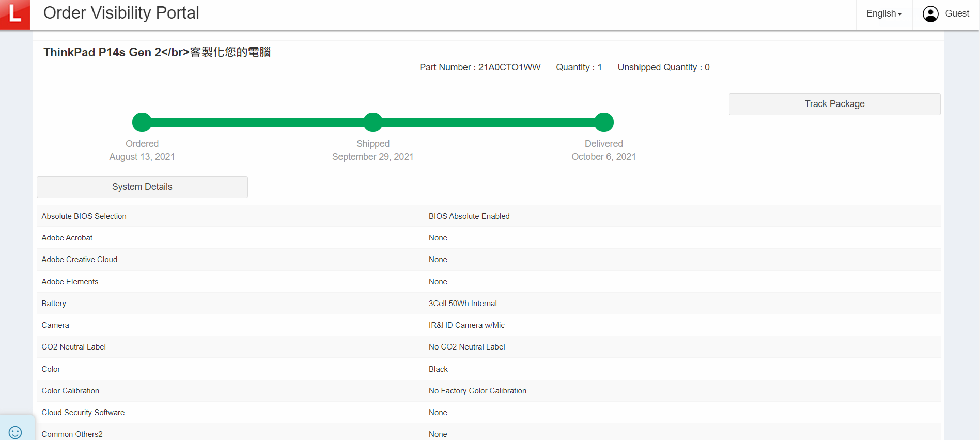Image resolution: width=980 pixels, height=440 pixels.
Task: Select the Ordered milestone dot
Action: tap(142, 122)
